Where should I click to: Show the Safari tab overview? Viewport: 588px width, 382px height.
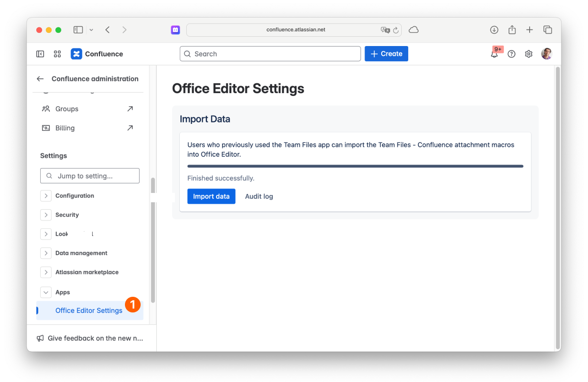tap(548, 30)
